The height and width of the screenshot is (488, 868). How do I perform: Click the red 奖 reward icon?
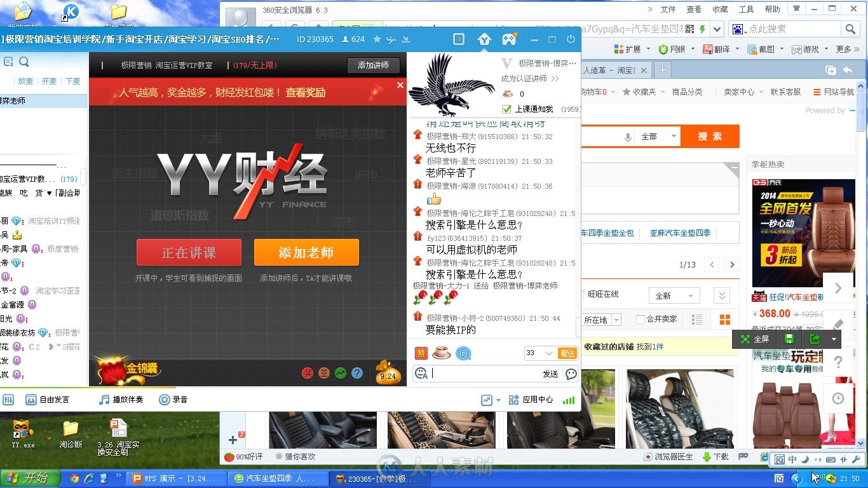[308, 373]
